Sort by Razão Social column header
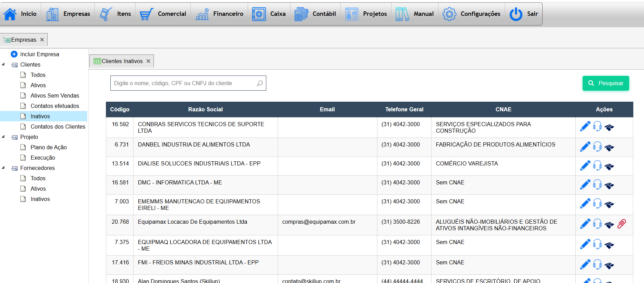The height and width of the screenshot is (283, 644). coord(205,109)
